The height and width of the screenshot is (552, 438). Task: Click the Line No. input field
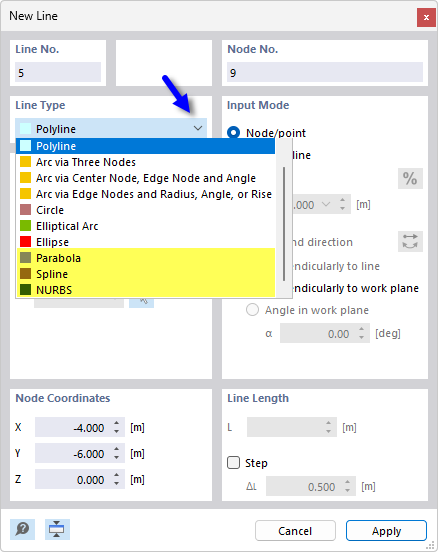(x=58, y=73)
